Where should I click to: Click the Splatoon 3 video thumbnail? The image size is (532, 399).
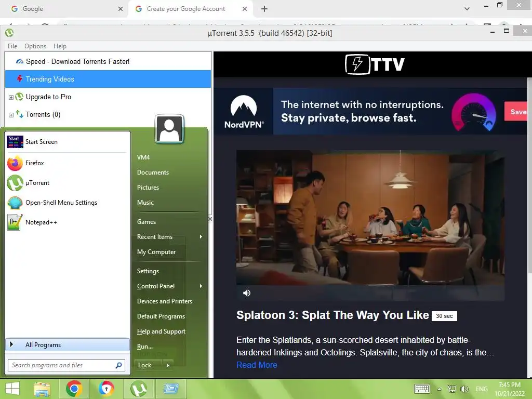370,225
